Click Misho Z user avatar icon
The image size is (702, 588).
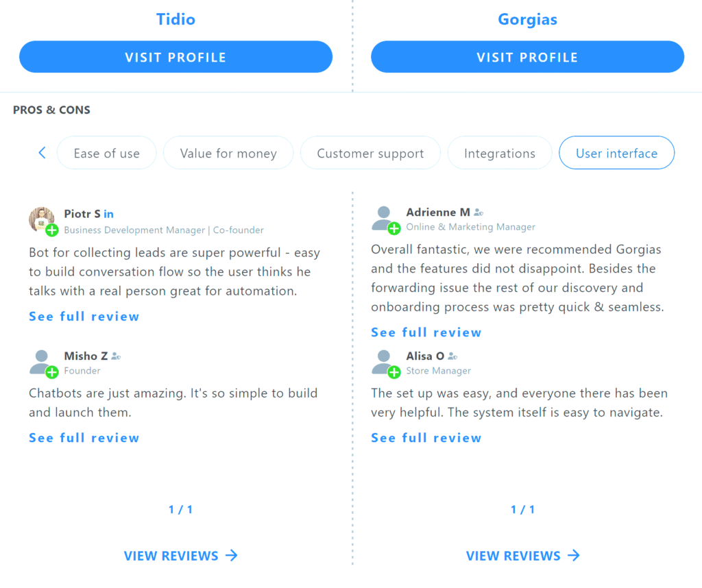[x=43, y=363]
